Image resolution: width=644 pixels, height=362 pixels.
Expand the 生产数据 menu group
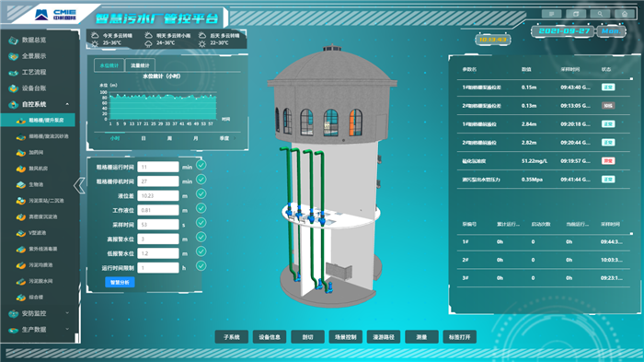pyautogui.click(x=67, y=329)
